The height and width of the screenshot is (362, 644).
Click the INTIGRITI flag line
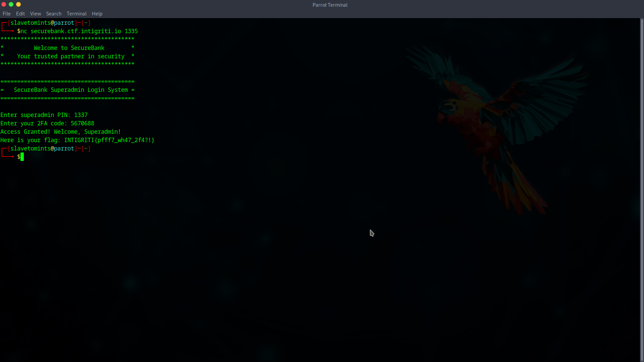click(x=77, y=140)
